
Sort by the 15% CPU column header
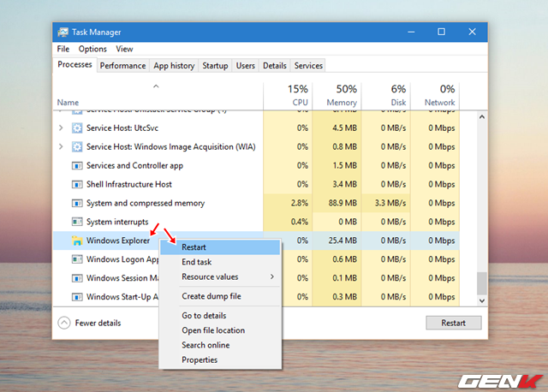click(288, 95)
